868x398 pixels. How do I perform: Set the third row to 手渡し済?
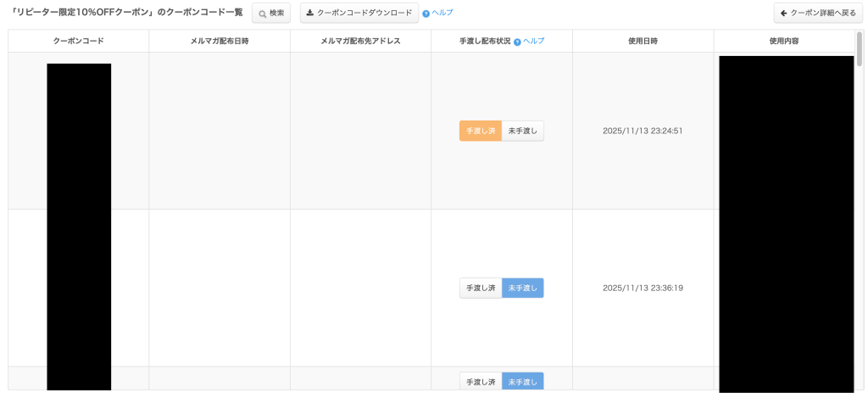(481, 382)
